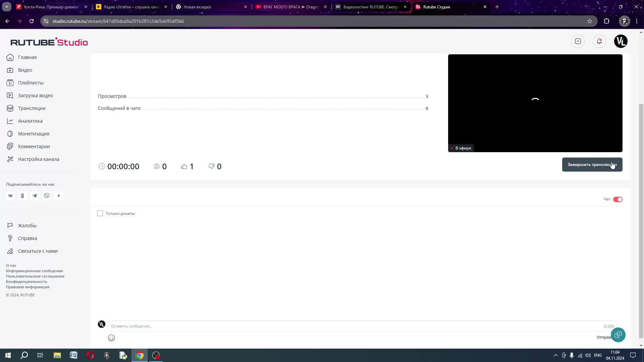Click the notifications bell icon
The width and height of the screenshot is (644, 362).
[x=599, y=41]
